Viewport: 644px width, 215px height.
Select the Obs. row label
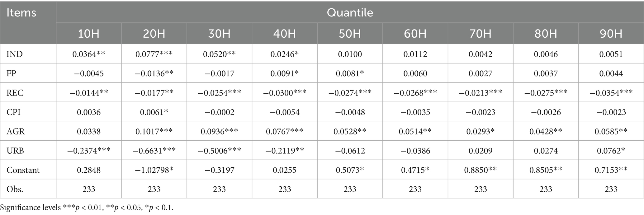tap(15, 189)
